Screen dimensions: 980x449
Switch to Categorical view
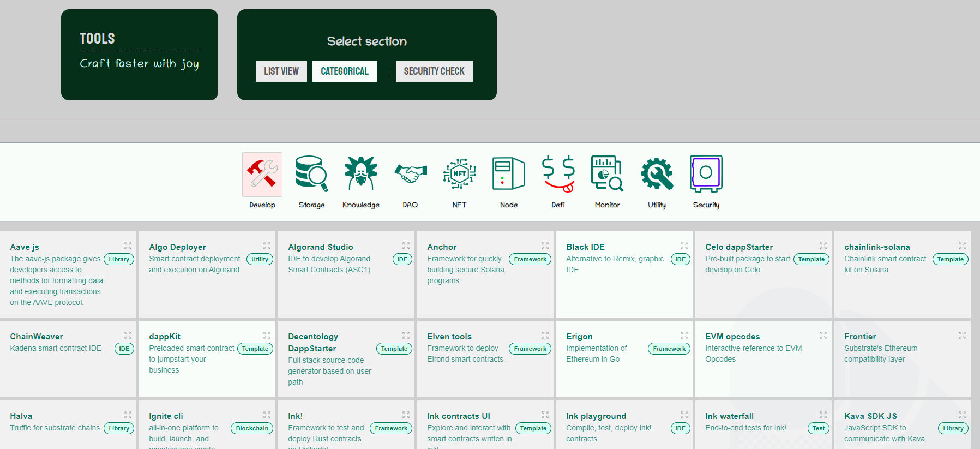pos(345,71)
